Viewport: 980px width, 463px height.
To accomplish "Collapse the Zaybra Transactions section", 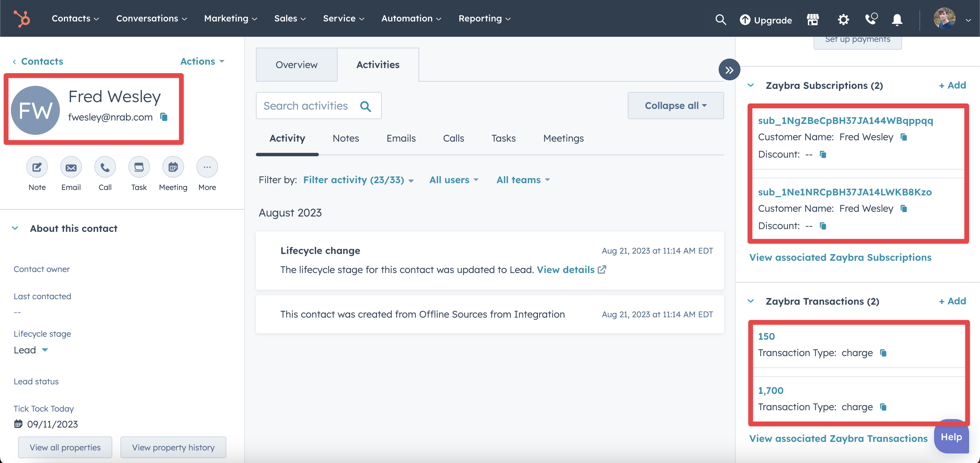I will (751, 301).
